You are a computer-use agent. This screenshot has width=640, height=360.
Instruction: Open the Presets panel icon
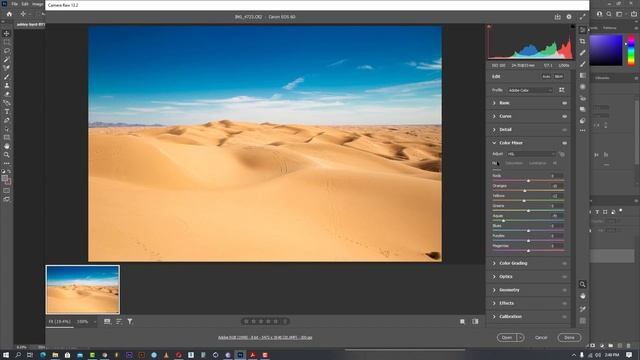click(582, 121)
